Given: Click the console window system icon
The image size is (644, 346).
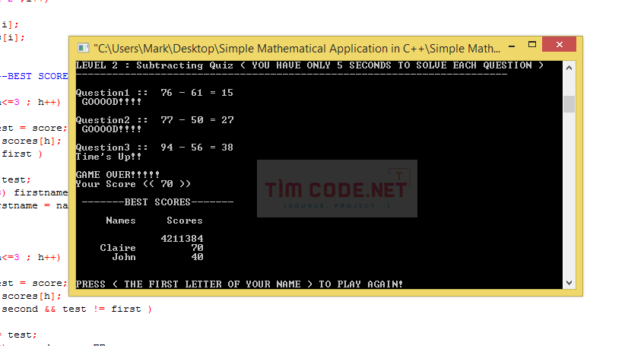Looking at the screenshot, I should point(84,48).
